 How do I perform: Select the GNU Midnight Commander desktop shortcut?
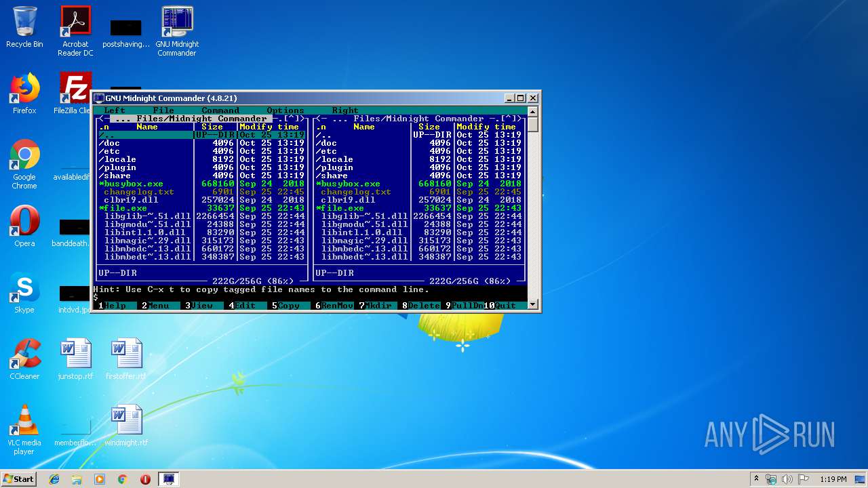point(177,31)
